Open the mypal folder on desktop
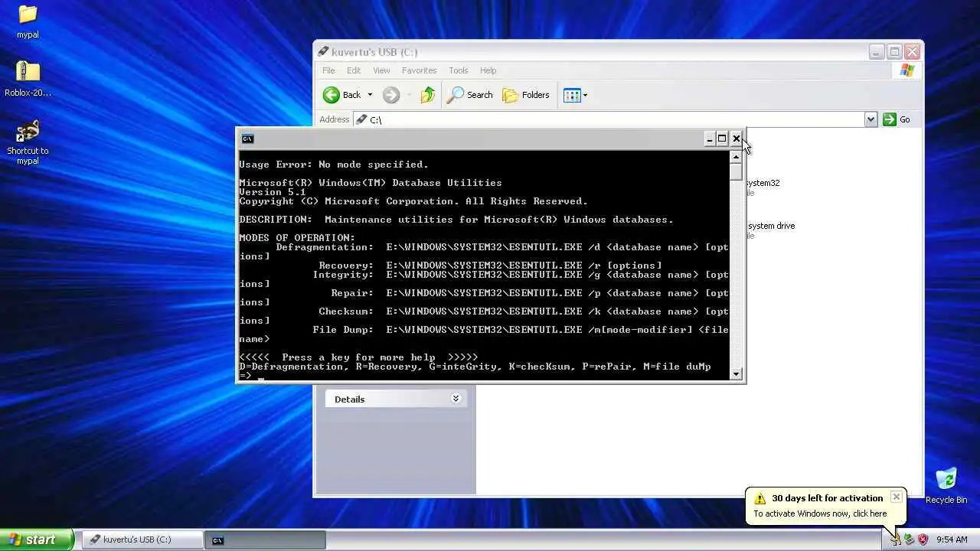Image resolution: width=980 pixels, height=551 pixels. (28, 21)
